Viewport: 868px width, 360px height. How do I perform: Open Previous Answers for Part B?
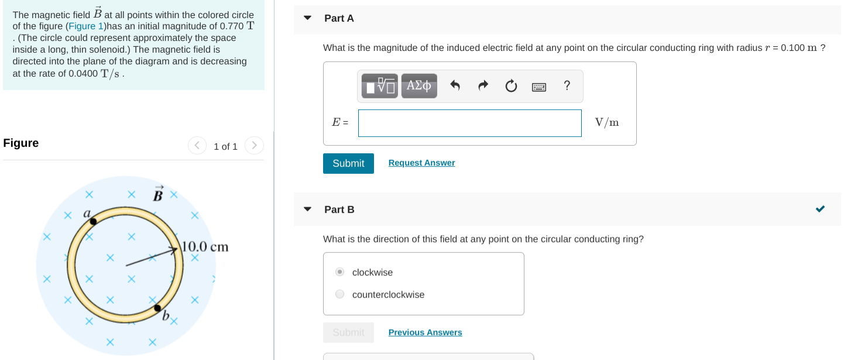pyautogui.click(x=425, y=332)
